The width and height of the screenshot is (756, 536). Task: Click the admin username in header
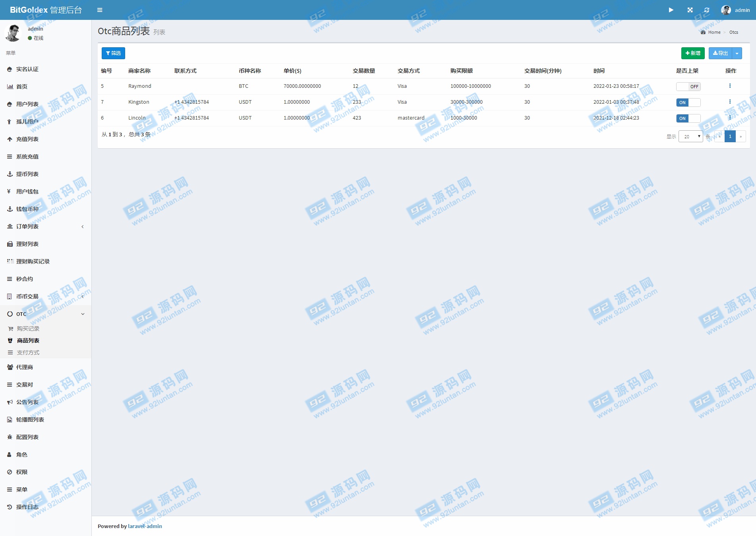point(742,10)
